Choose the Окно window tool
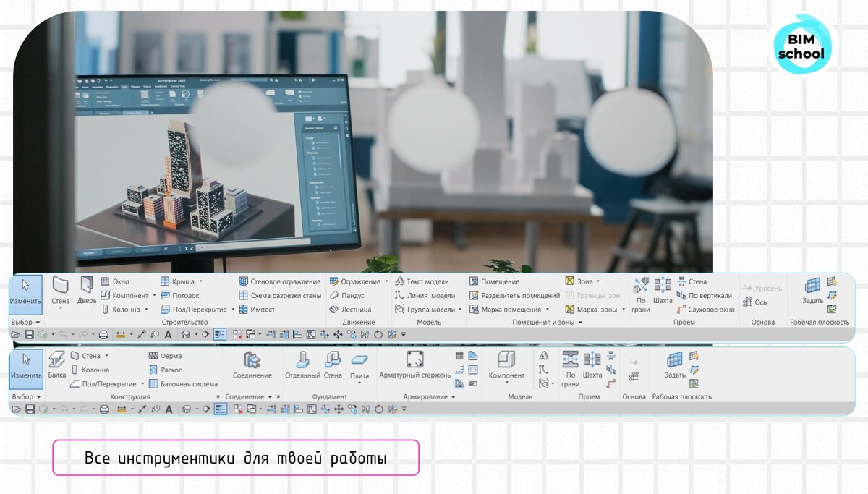Image resolution: width=868 pixels, height=494 pixels. point(115,281)
